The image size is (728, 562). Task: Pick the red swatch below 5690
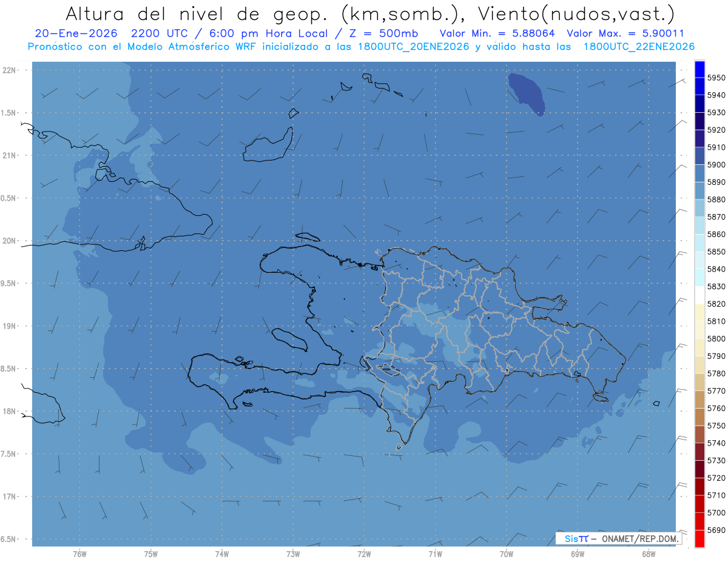[x=699, y=538]
